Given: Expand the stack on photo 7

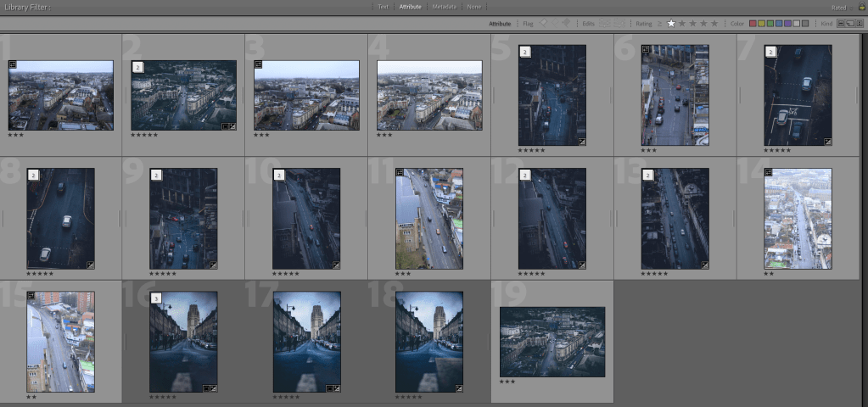Looking at the screenshot, I should point(770,52).
